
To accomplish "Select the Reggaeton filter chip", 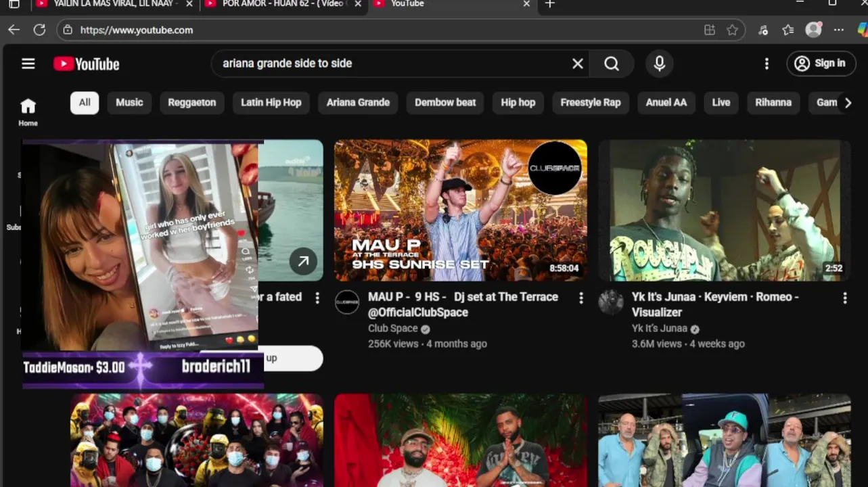I will pos(191,103).
